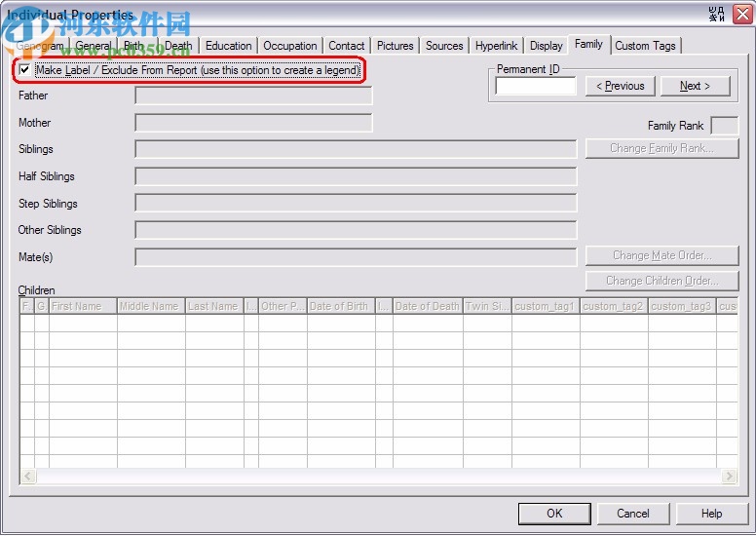756x536 pixels.
Task: Confirm with the OK button
Action: click(x=554, y=514)
